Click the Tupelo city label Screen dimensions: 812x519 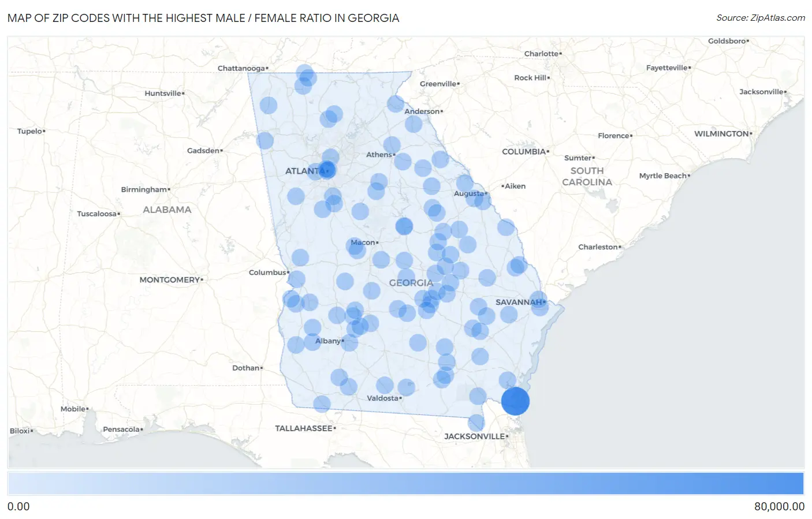(29, 132)
